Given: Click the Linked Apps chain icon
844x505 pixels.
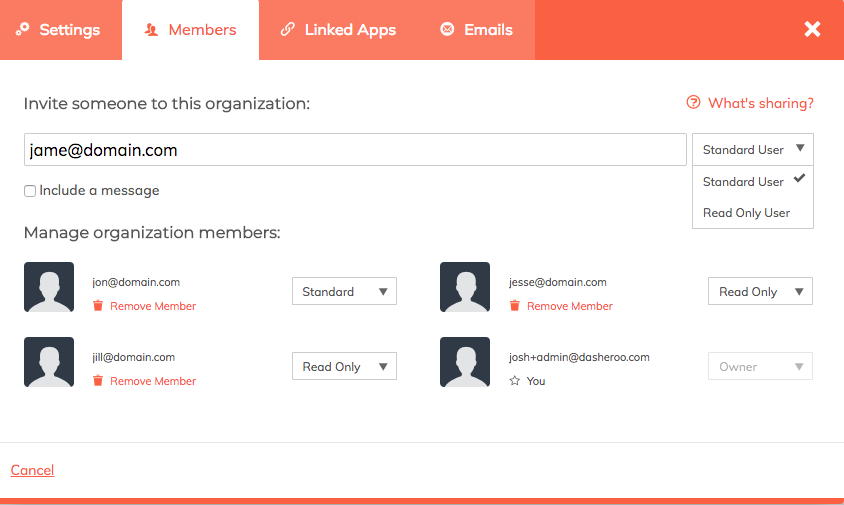Looking at the screenshot, I should tap(288, 30).
